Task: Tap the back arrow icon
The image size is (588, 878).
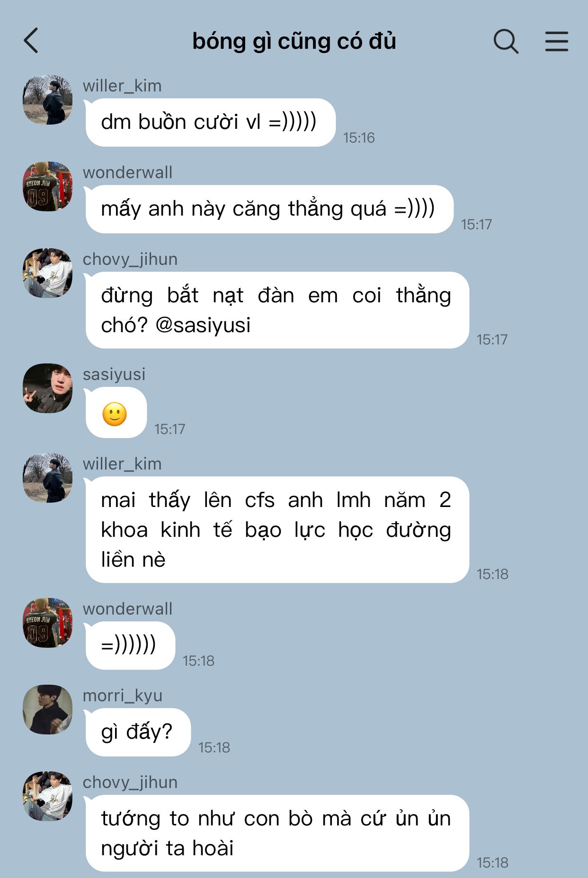Action: point(31,41)
